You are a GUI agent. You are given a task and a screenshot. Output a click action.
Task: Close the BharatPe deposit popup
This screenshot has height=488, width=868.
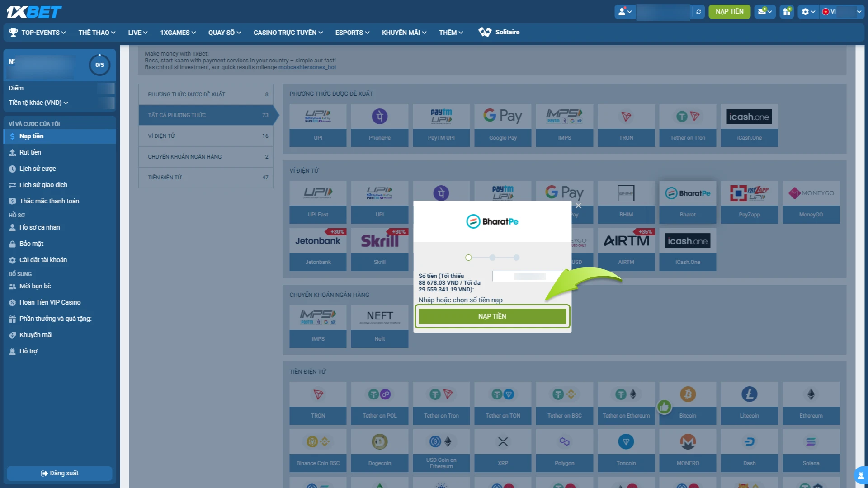pyautogui.click(x=578, y=206)
